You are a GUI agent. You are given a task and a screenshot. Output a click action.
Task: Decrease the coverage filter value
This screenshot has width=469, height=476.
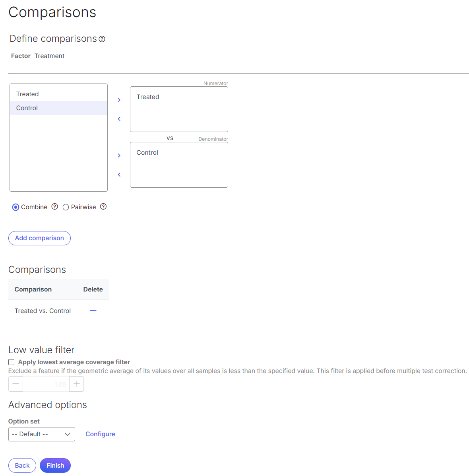coord(16,384)
